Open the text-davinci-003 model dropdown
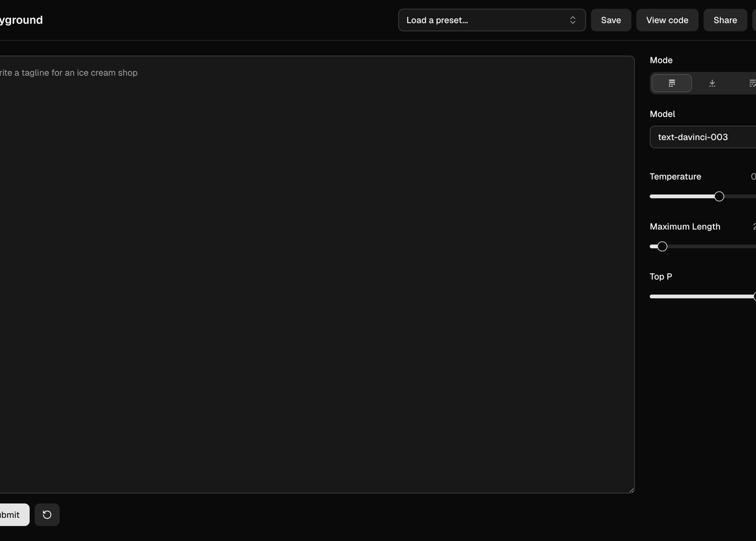Image resolution: width=756 pixels, height=541 pixels. (x=703, y=137)
